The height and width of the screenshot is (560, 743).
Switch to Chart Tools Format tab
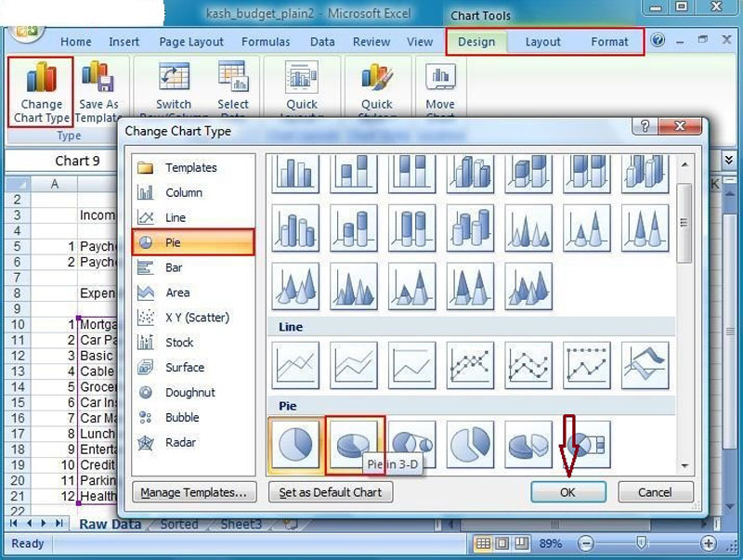coord(609,42)
